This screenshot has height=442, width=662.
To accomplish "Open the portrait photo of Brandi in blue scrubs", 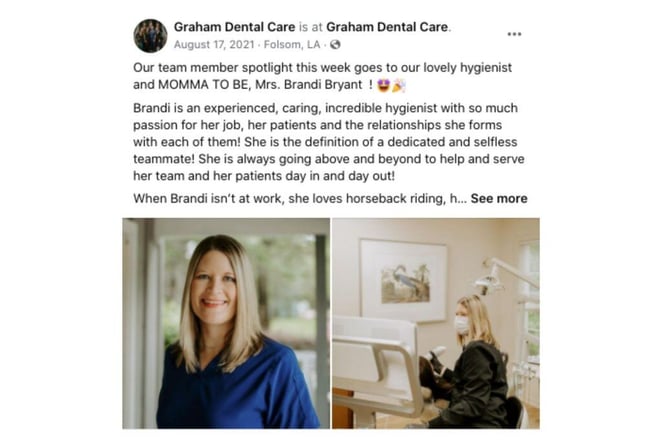I will pos(226,323).
